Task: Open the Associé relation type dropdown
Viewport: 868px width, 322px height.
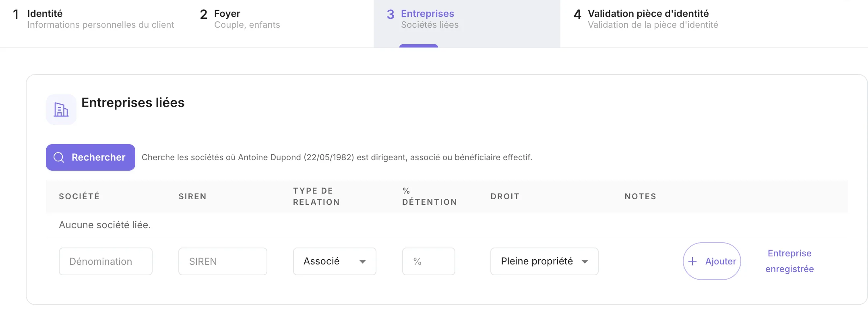Action: pos(335,261)
